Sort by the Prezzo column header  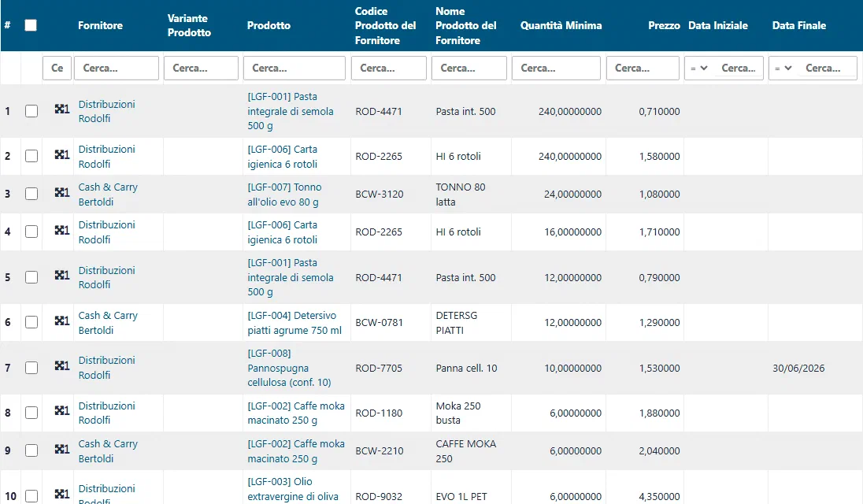point(664,25)
